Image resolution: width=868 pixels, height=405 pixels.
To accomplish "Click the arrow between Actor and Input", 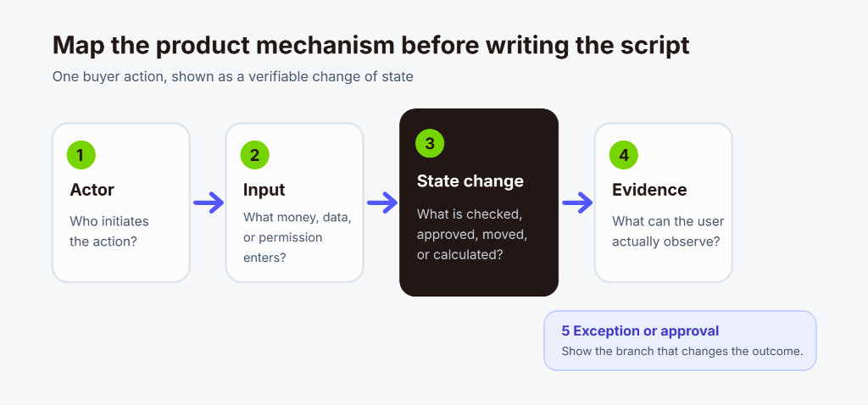I will pos(209,203).
